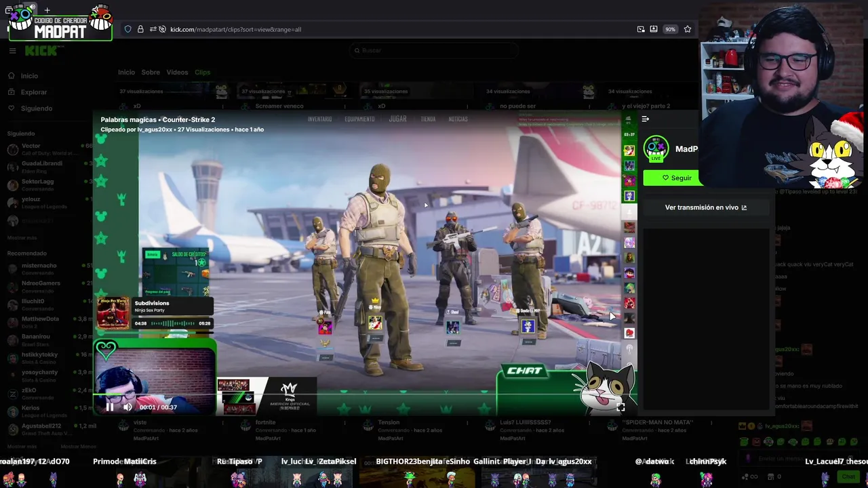Switch to the Clips channel tab
868x488 pixels.
(x=202, y=72)
